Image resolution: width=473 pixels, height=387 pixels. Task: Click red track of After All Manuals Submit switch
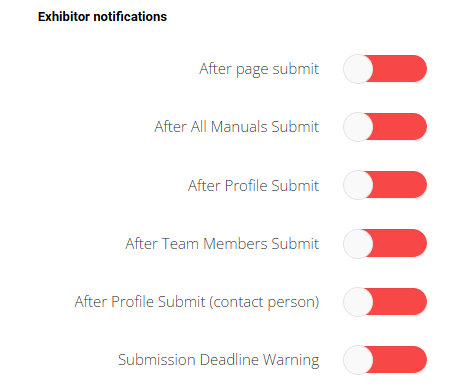[x=399, y=127]
